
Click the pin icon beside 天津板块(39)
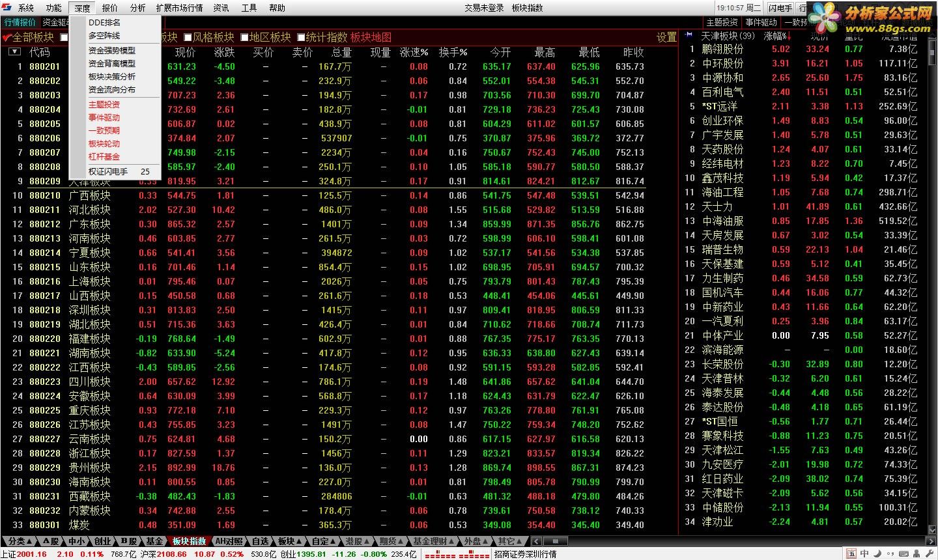coord(689,35)
